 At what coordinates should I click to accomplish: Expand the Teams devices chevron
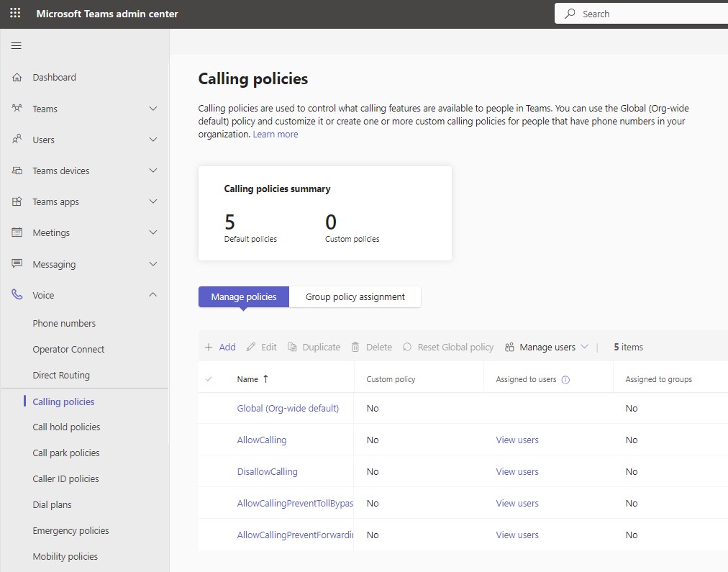pos(153,171)
